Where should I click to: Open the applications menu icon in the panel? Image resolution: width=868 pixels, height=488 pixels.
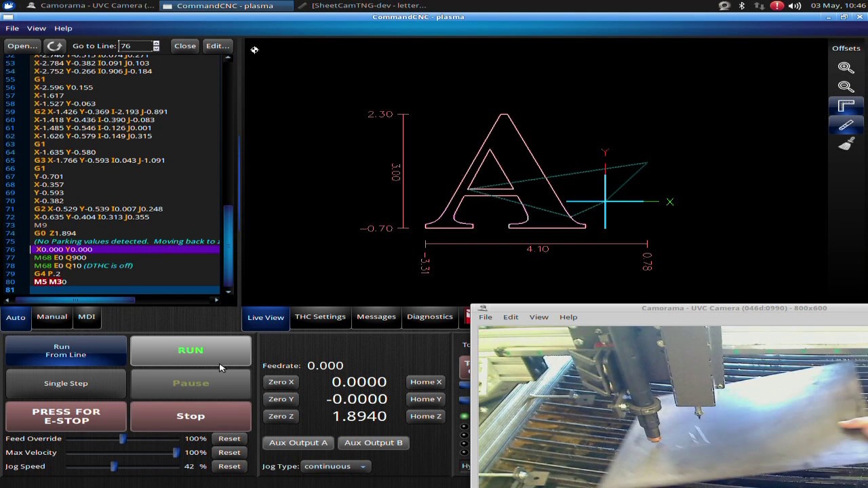[8, 5]
